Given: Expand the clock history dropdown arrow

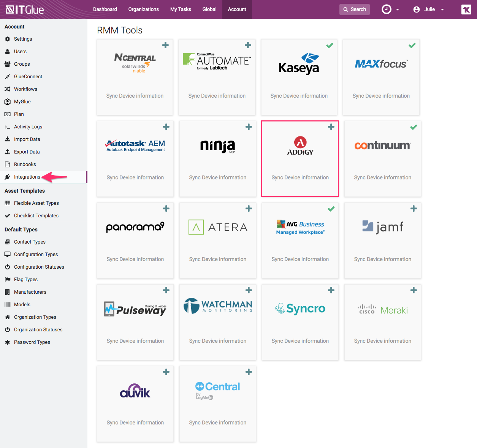Looking at the screenshot, I should tap(398, 9).
